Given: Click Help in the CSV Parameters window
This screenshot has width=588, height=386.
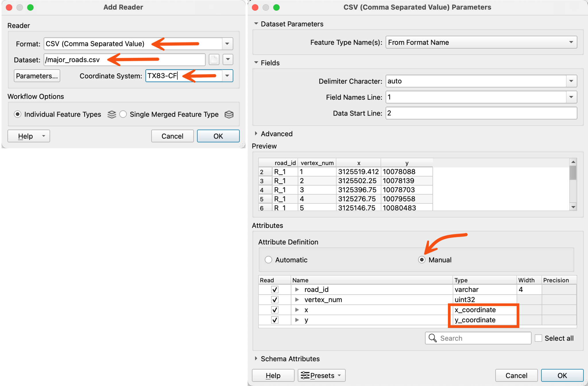Looking at the screenshot, I should tap(273, 375).
